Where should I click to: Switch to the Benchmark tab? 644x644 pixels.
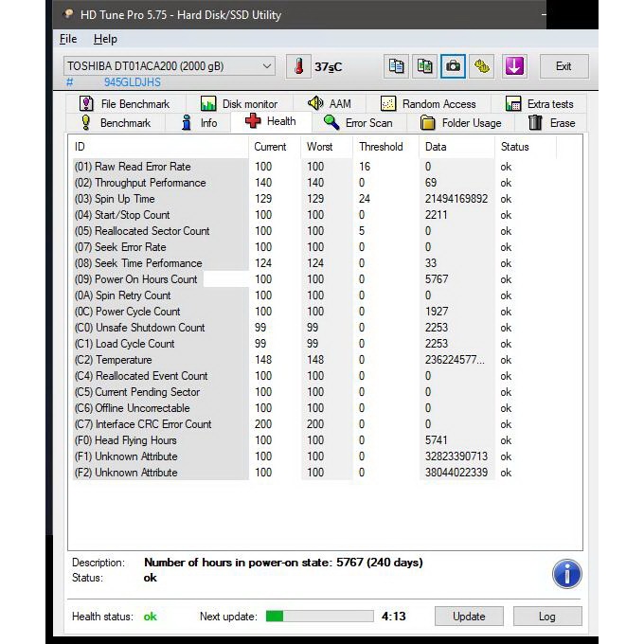coord(116,123)
